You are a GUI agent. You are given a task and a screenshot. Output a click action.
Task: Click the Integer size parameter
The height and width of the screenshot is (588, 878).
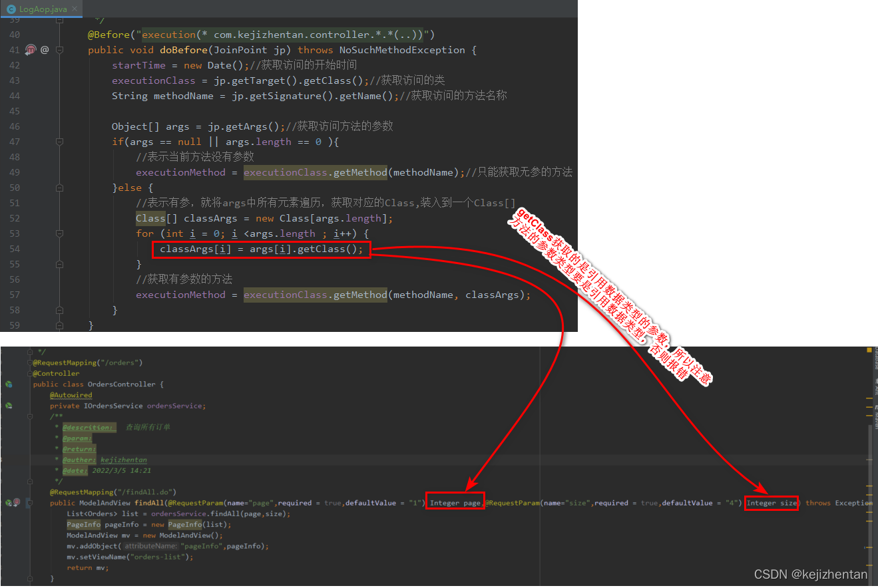point(771,503)
